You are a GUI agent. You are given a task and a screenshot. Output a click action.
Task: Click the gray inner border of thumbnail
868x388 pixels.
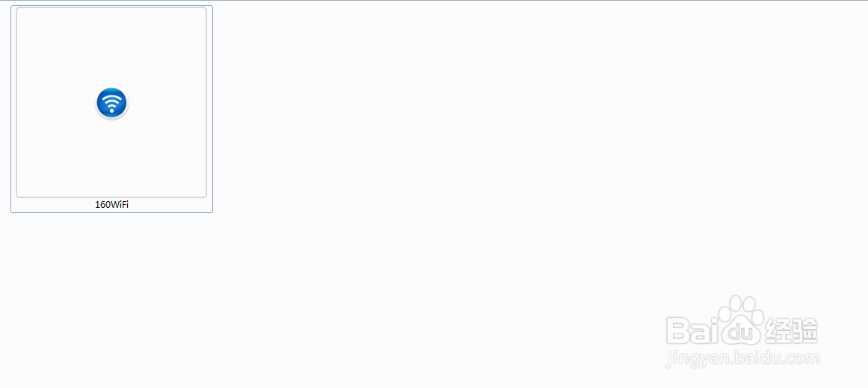coord(16,102)
